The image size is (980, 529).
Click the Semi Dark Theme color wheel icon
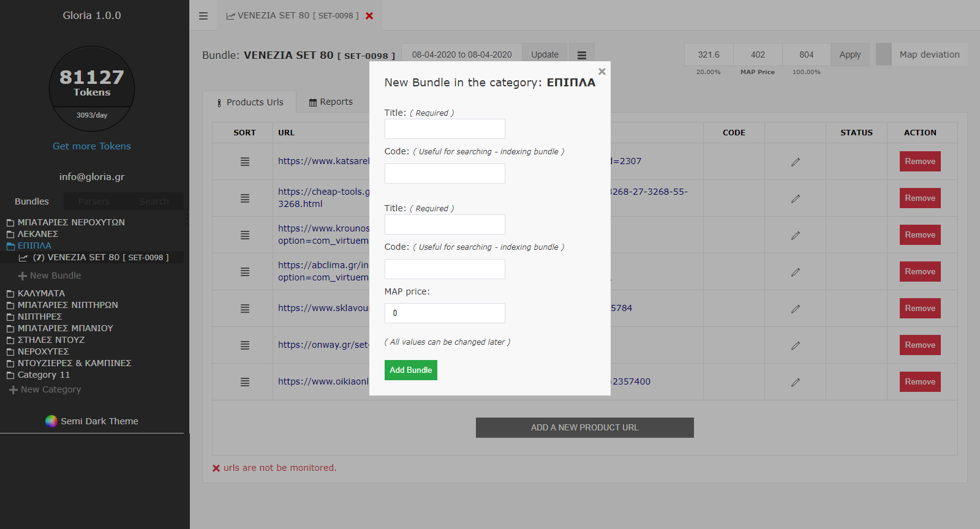point(51,421)
